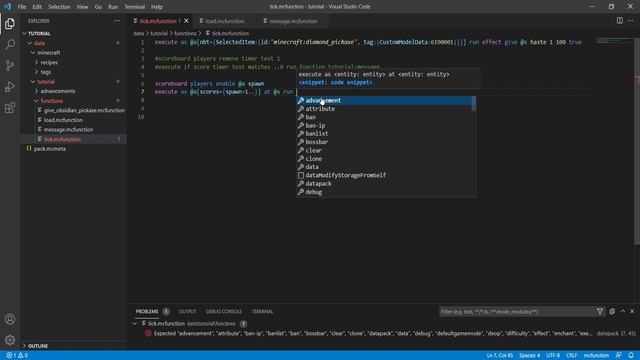Open the Selection menu
This screenshot has width=640, height=360.
point(59,7)
